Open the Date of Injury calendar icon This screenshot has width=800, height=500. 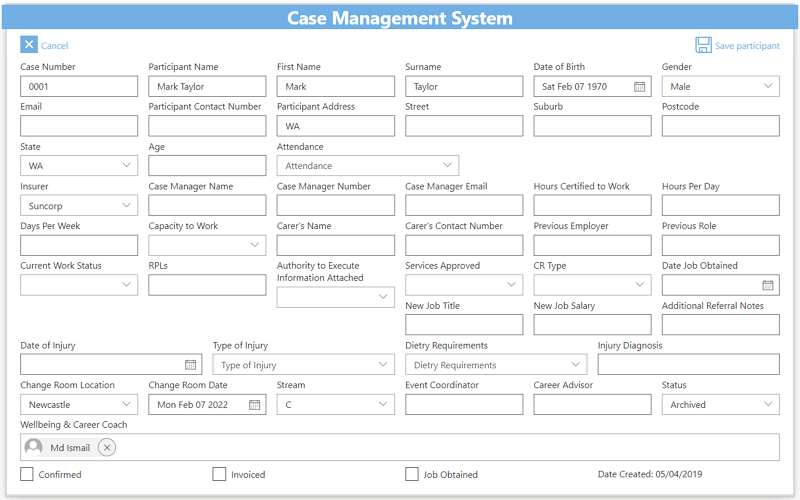click(190, 365)
